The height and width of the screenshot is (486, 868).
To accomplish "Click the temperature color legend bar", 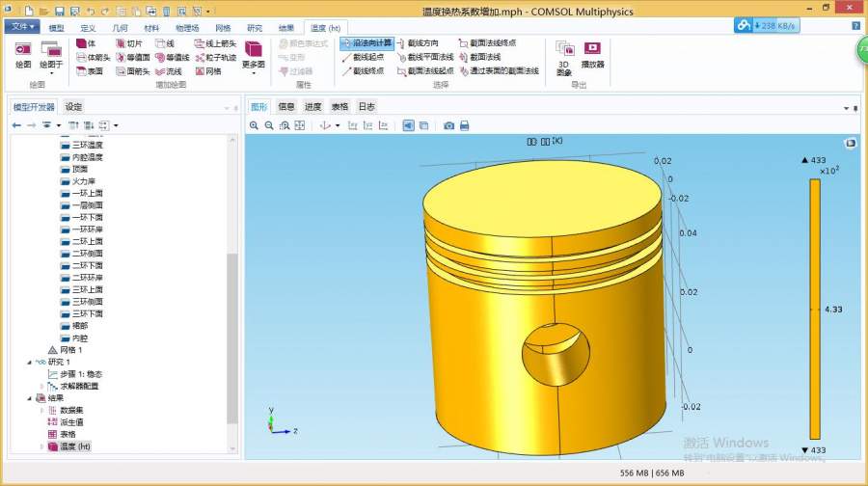I will pyautogui.click(x=815, y=309).
